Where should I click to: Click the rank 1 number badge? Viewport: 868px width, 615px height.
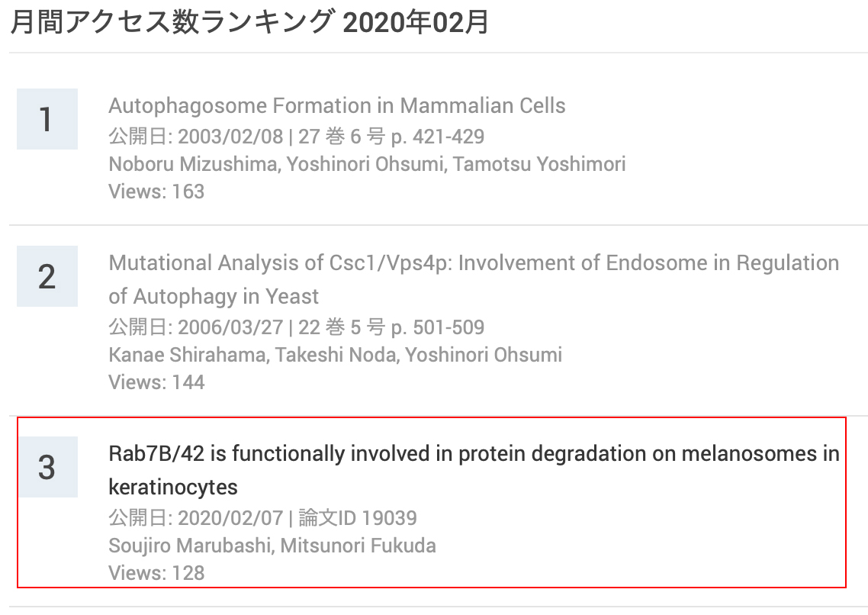click(x=47, y=119)
